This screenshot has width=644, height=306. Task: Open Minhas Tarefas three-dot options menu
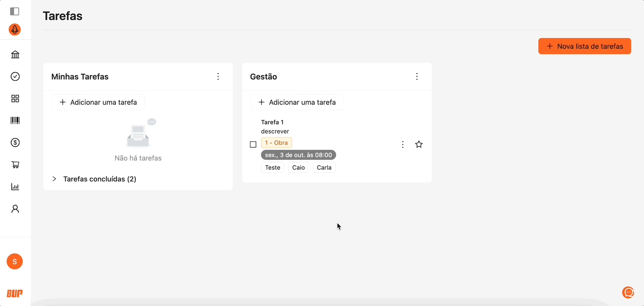[218, 76]
